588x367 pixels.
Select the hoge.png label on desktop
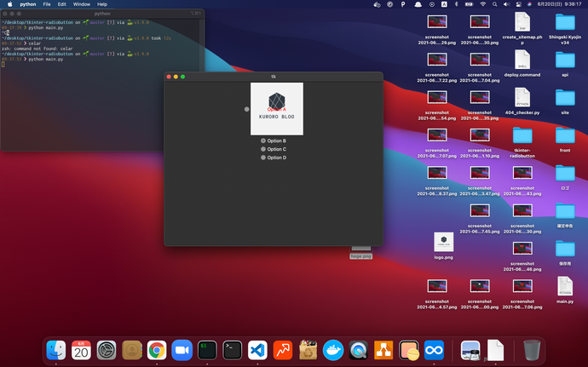click(360, 256)
